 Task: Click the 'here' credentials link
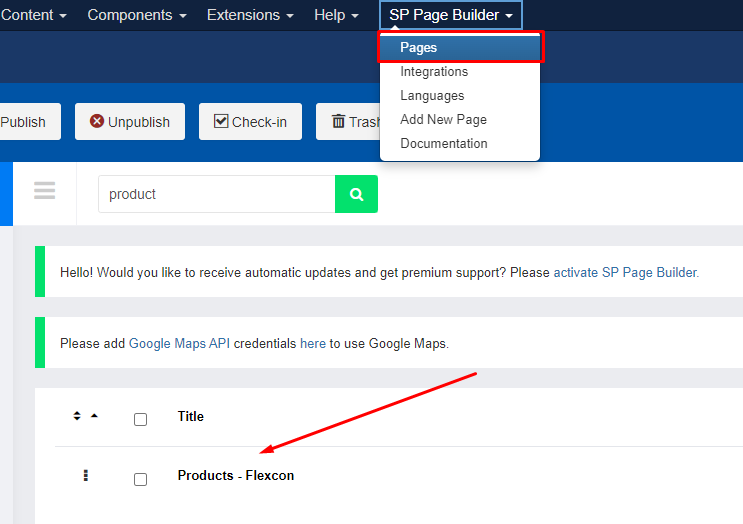pos(313,343)
